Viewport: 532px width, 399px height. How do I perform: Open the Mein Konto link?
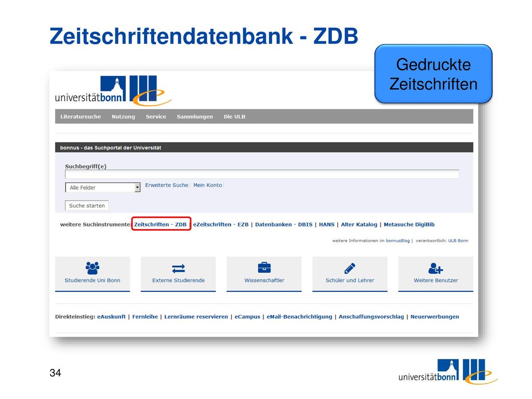tap(208, 185)
